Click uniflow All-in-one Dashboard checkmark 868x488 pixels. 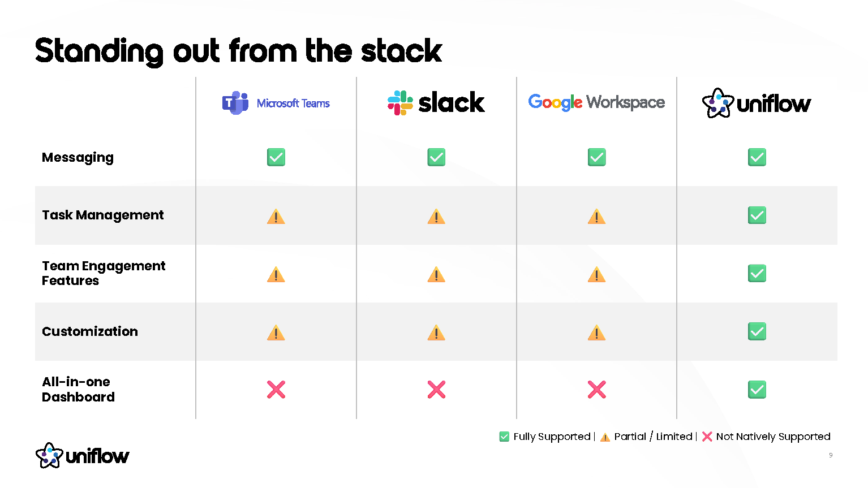pos(757,390)
